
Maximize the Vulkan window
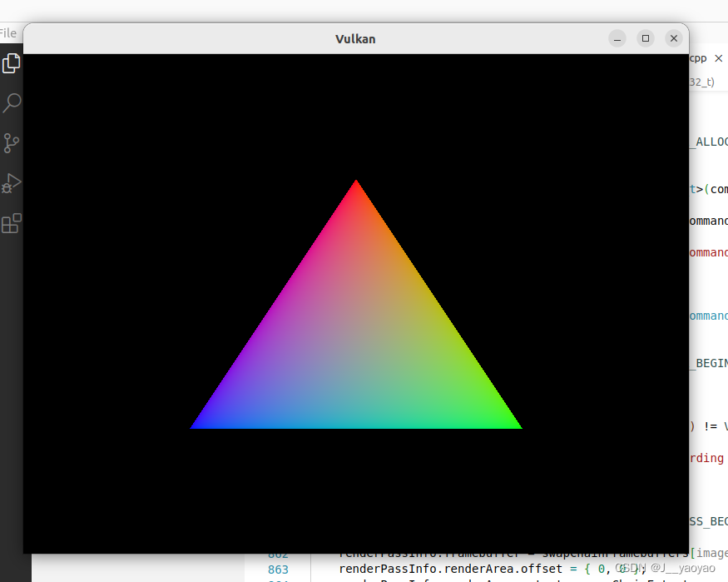645,38
